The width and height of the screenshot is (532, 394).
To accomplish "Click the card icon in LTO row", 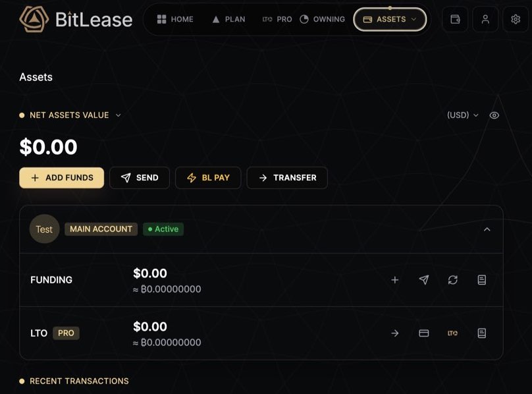I will 424,333.
